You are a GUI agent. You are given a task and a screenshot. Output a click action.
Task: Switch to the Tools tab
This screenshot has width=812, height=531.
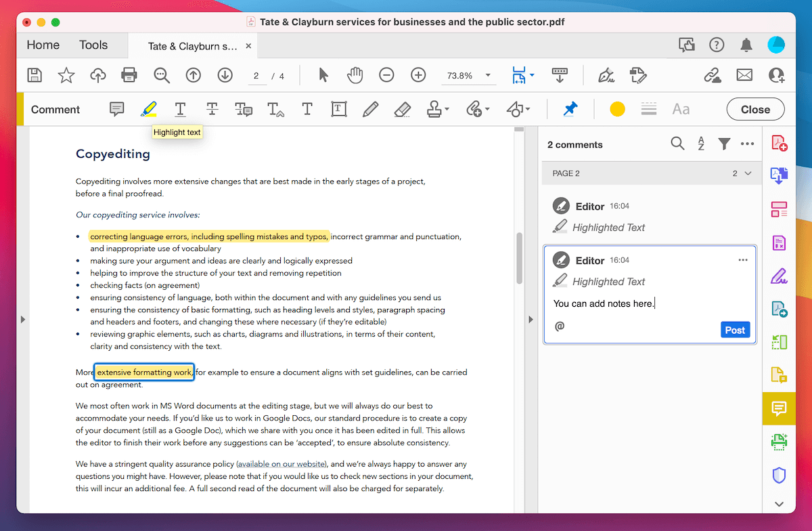tap(94, 45)
